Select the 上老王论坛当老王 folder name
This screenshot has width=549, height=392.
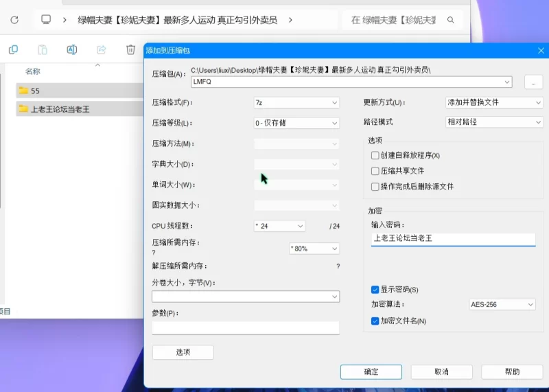pyautogui.click(x=60, y=109)
